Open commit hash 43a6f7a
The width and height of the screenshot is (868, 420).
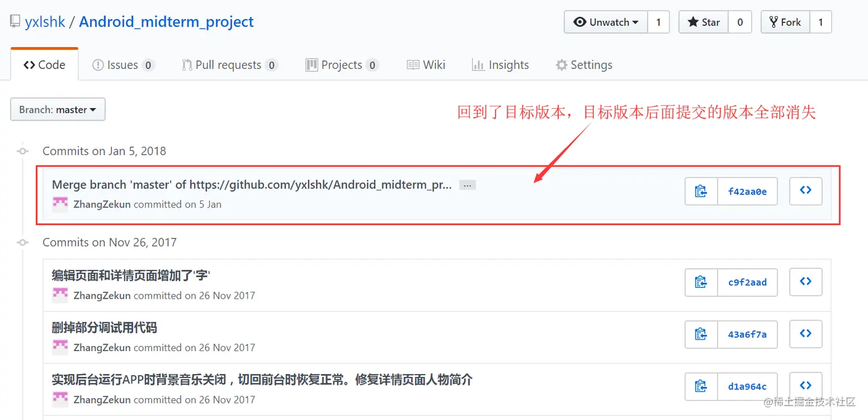tap(747, 334)
